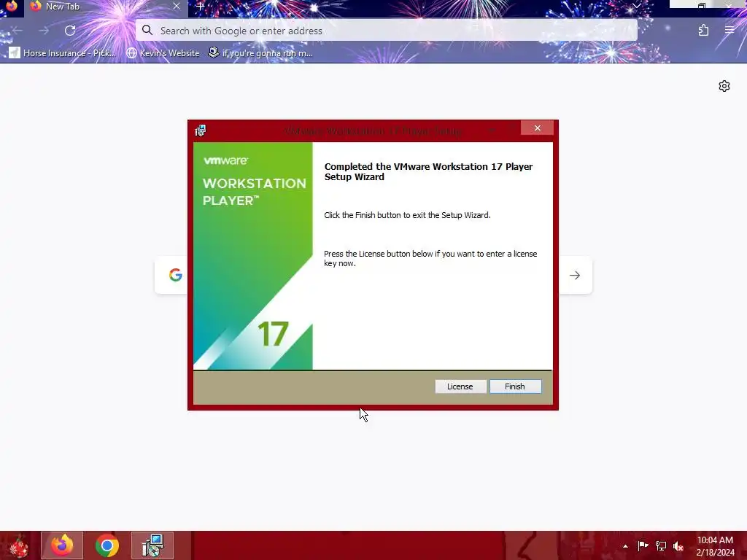Click the installer icon on the taskbar
The image size is (747, 560).
[x=152, y=545]
